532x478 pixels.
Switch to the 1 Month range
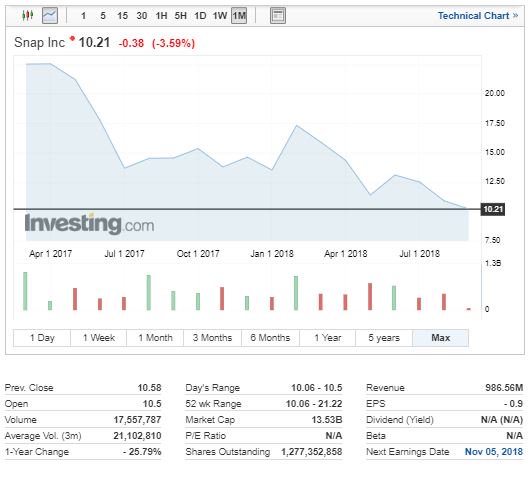155,338
